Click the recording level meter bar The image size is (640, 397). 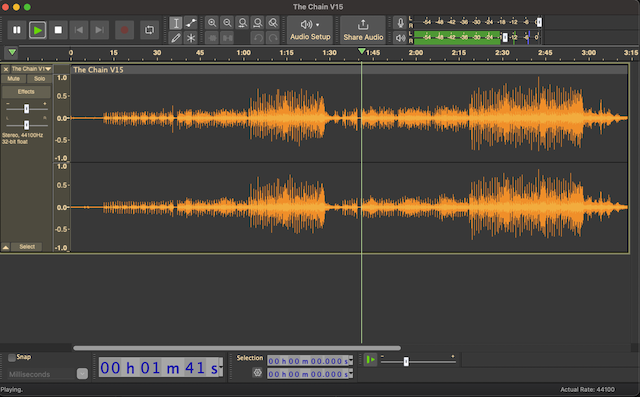pyautogui.click(x=478, y=22)
